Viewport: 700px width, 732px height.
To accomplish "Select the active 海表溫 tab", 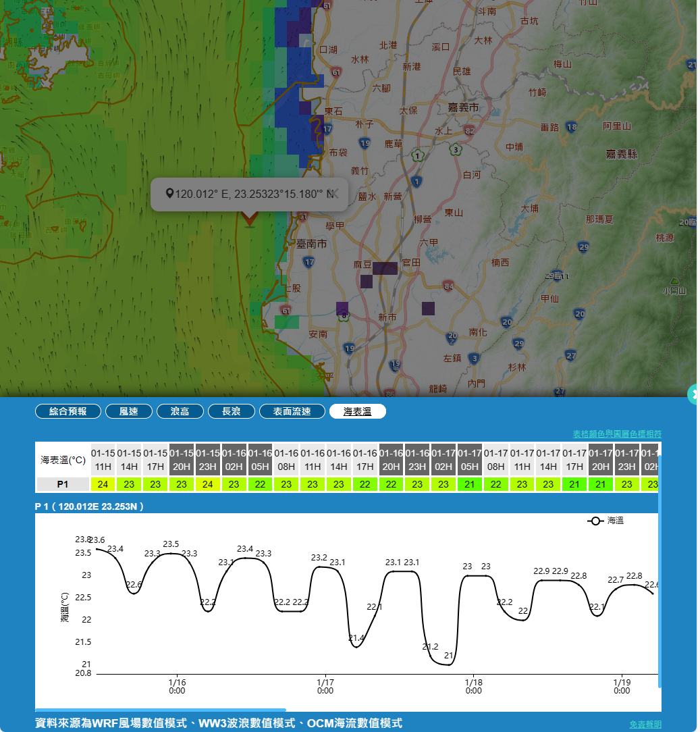I will (357, 411).
